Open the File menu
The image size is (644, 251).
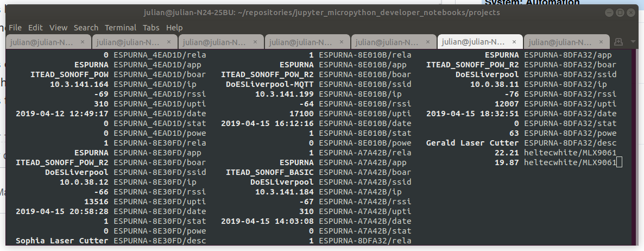click(15, 28)
